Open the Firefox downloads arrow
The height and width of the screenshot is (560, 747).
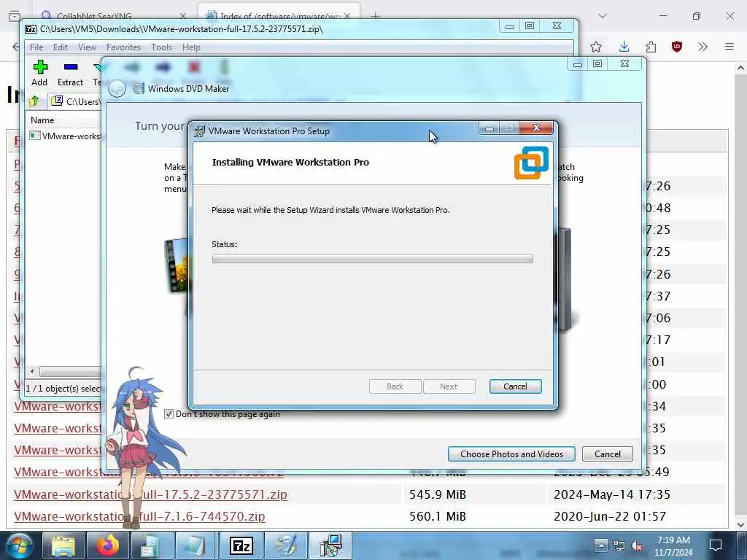point(624,47)
